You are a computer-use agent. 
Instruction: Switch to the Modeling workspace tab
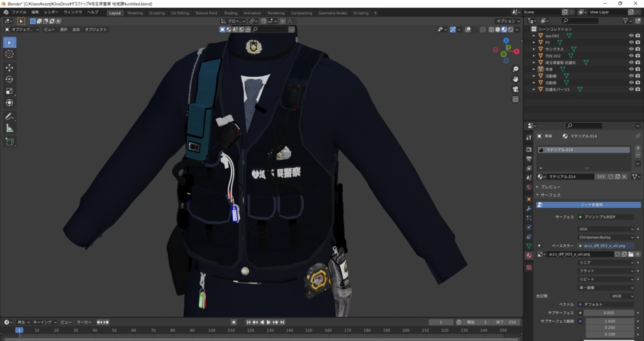coord(135,13)
